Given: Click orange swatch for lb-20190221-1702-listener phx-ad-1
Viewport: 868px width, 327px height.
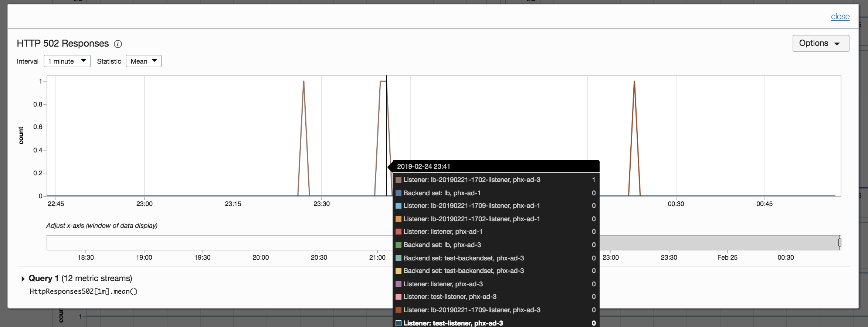Looking at the screenshot, I should (x=399, y=219).
